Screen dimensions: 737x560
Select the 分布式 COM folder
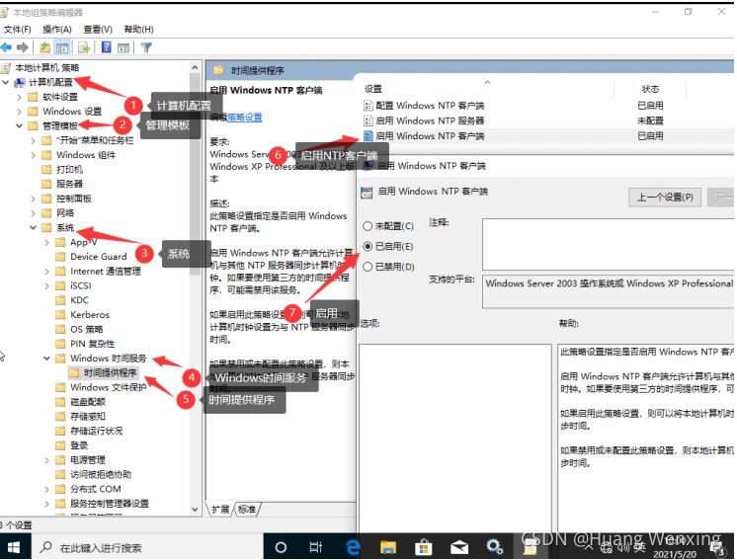(96, 489)
